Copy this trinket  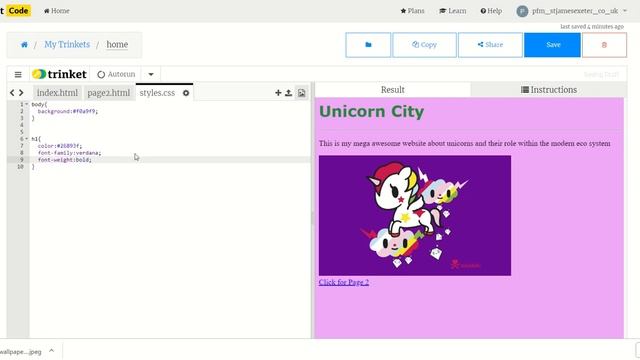[424, 45]
